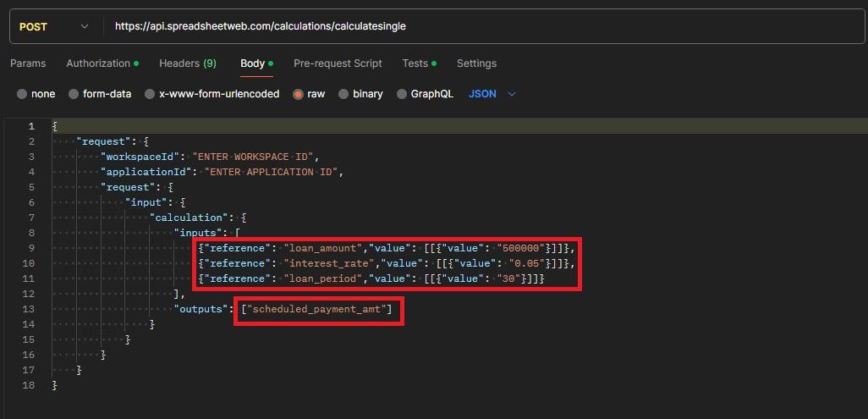Select the GraphQL body type
868x419 pixels.
point(426,94)
